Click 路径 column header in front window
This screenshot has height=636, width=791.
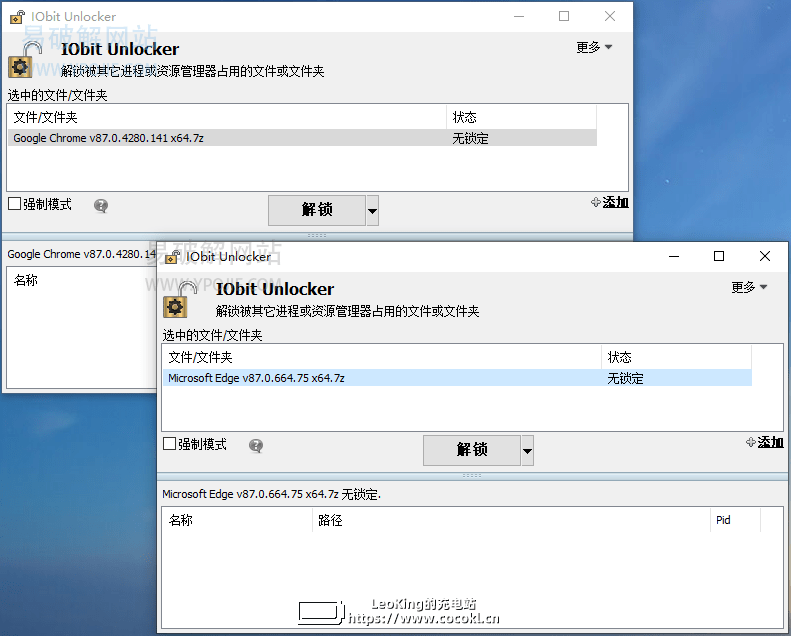click(x=511, y=520)
